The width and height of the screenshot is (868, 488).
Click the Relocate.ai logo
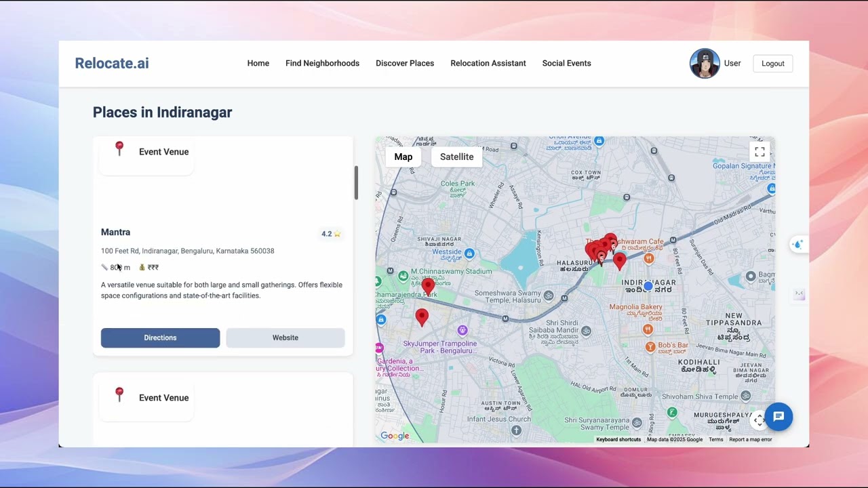tap(112, 63)
